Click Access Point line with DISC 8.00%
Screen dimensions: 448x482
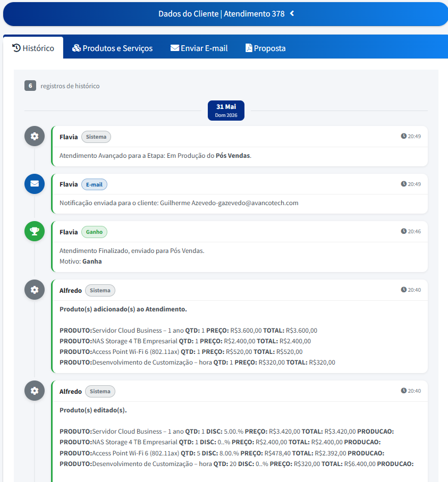tap(222, 453)
